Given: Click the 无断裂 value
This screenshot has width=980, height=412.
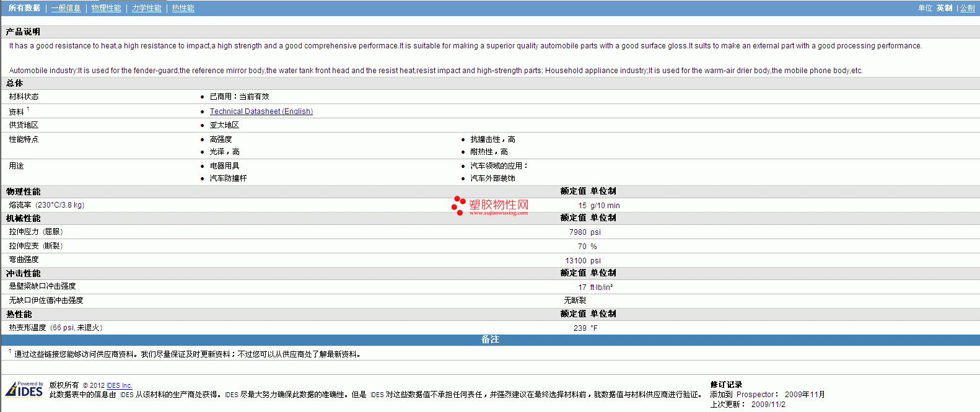Looking at the screenshot, I should pyautogui.click(x=575, y=300).
